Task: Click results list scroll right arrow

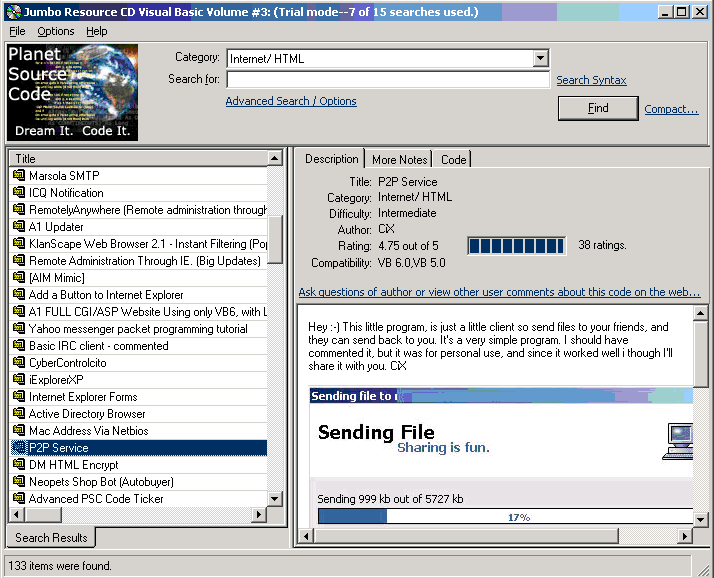Action: [259, 514]
